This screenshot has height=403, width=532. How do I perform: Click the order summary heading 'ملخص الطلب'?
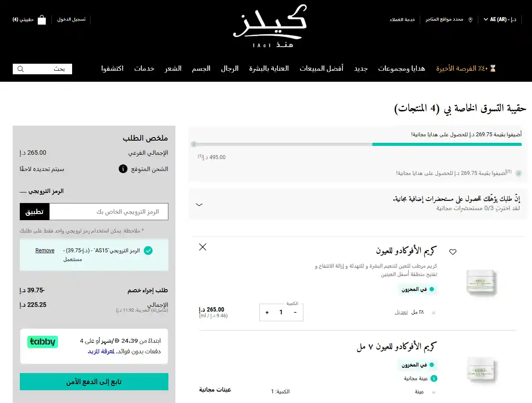(146, 138)
